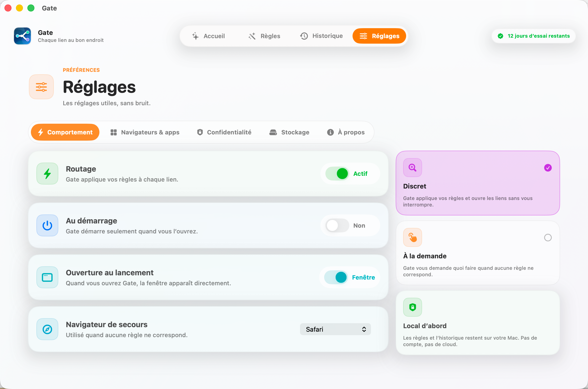Open the Safari fallback browser dropdown

click(335, 329)
